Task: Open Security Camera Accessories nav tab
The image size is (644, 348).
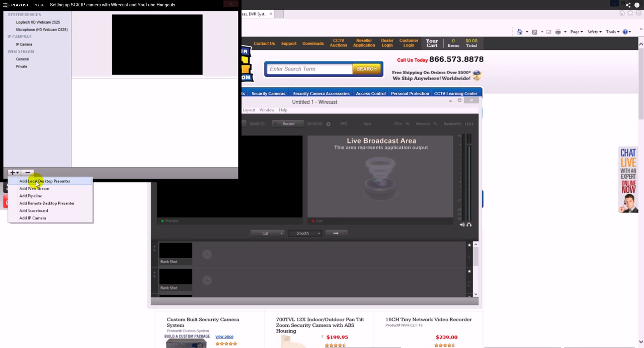Action: coord(321,94)
